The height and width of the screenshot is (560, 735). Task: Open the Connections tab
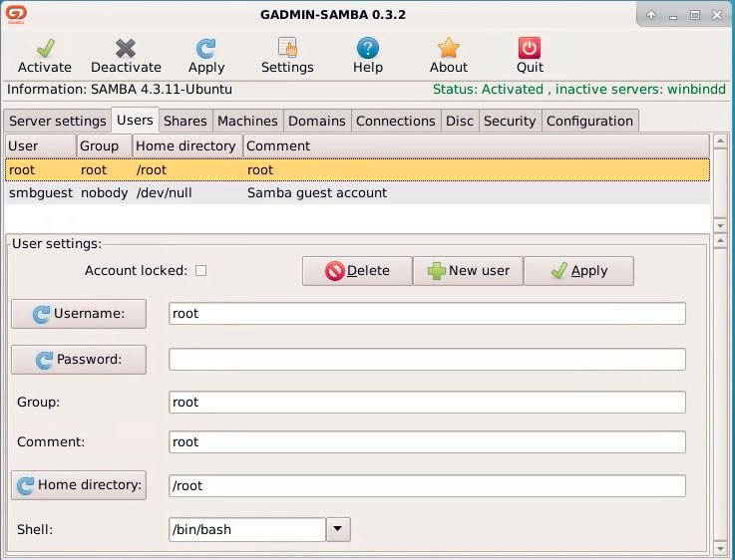point(396,121)
